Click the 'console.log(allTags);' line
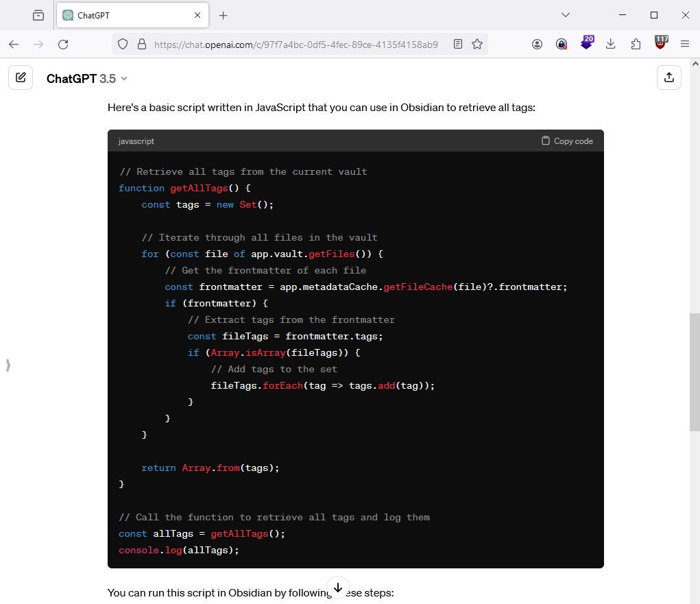700x604 pixels. 179,550
